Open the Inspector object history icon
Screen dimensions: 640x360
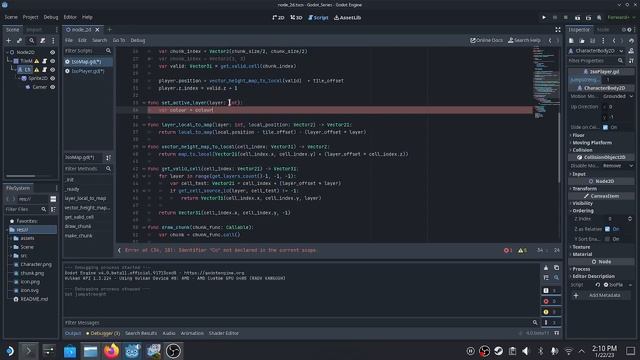(631, 40)
